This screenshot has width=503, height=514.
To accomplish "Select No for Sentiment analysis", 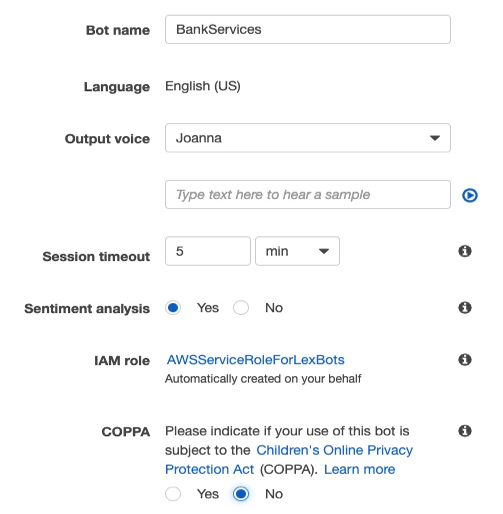I will pos(241,308).
